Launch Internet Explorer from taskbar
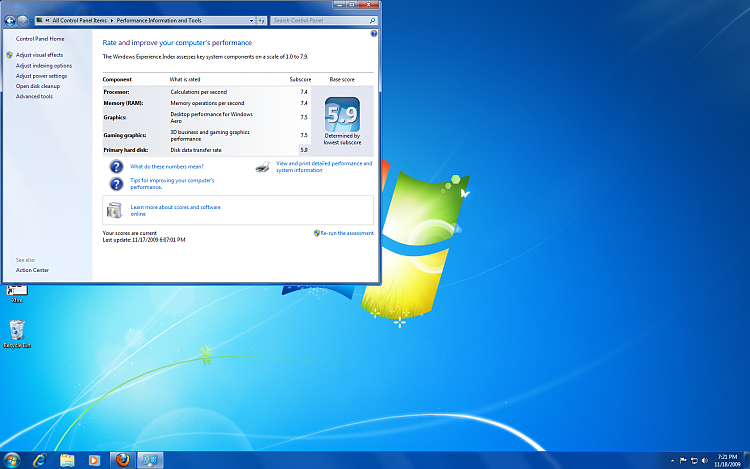Screen dimensions: 750x469 click(x=40, y=460)
